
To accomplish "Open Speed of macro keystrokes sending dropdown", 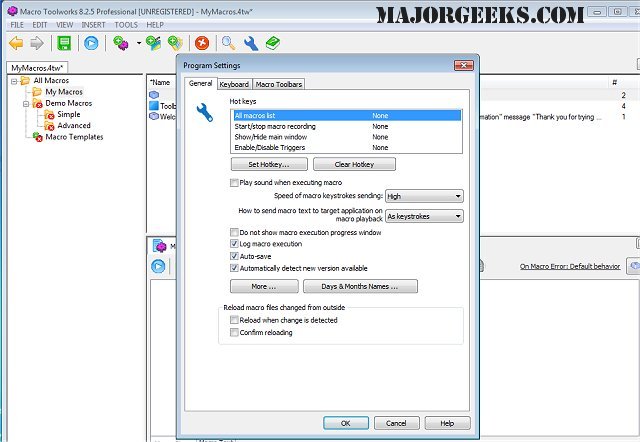I will [424, 196].
